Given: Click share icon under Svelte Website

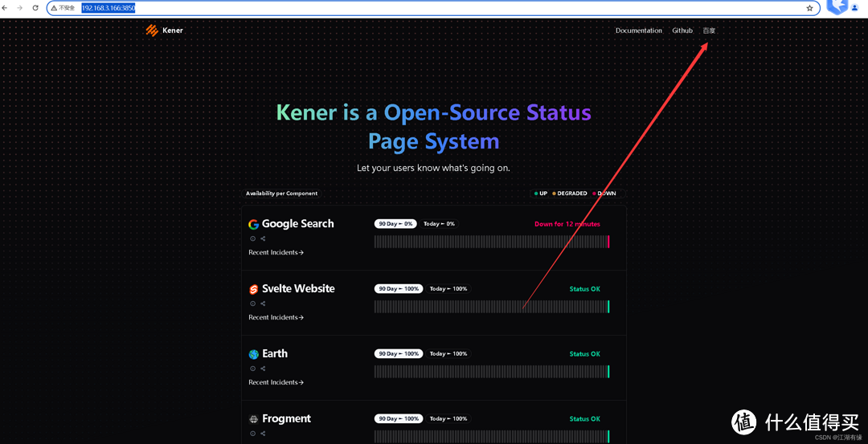Looking at the screenshot, I should (263, 303).
